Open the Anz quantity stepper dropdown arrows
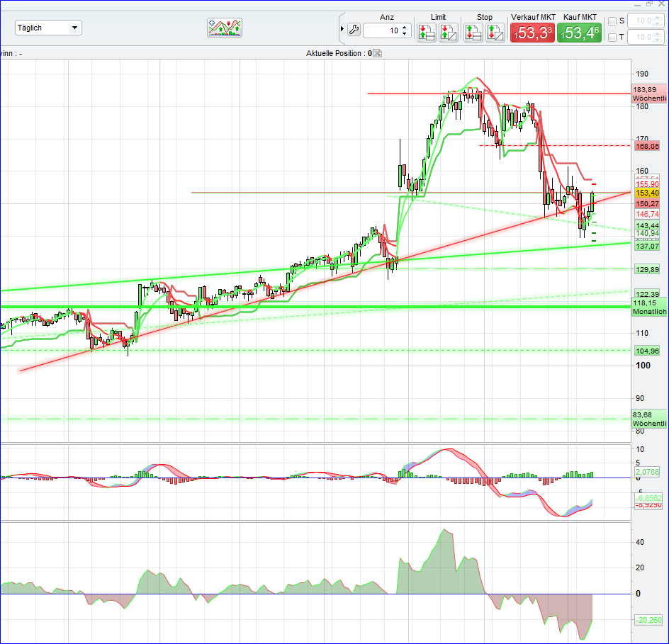Image resolution: width=669 pixels, height=644 pixels. point(404,30)
